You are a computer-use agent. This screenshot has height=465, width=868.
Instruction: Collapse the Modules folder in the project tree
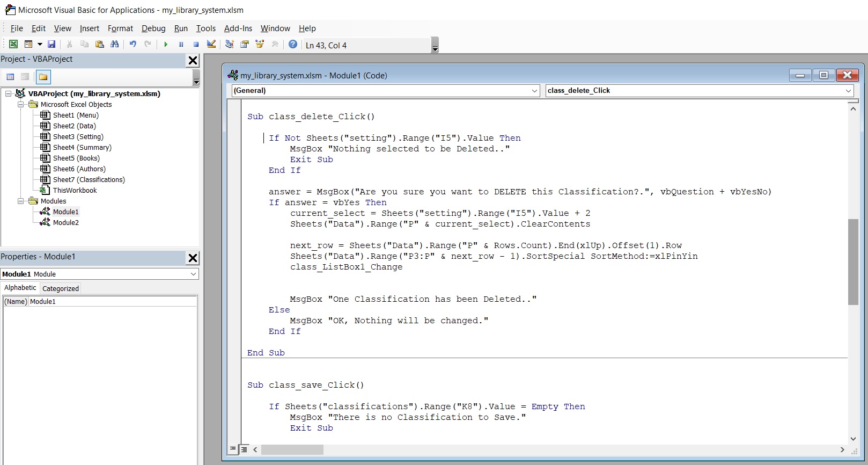click(x=21, y=201)
